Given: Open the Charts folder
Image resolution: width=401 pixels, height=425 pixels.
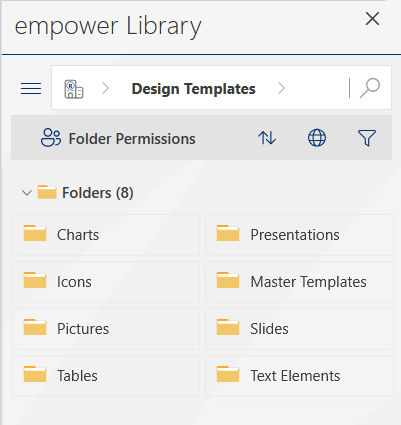Looking at the screenshot, I should tap(106, 235).
